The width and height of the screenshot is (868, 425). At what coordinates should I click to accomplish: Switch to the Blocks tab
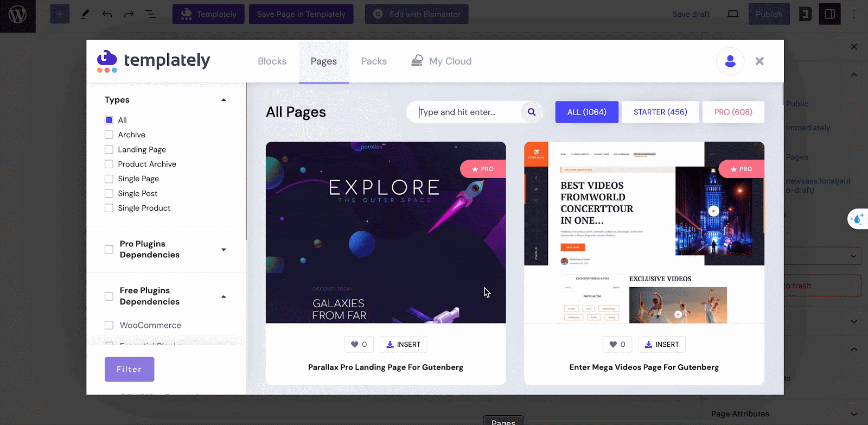272,61
